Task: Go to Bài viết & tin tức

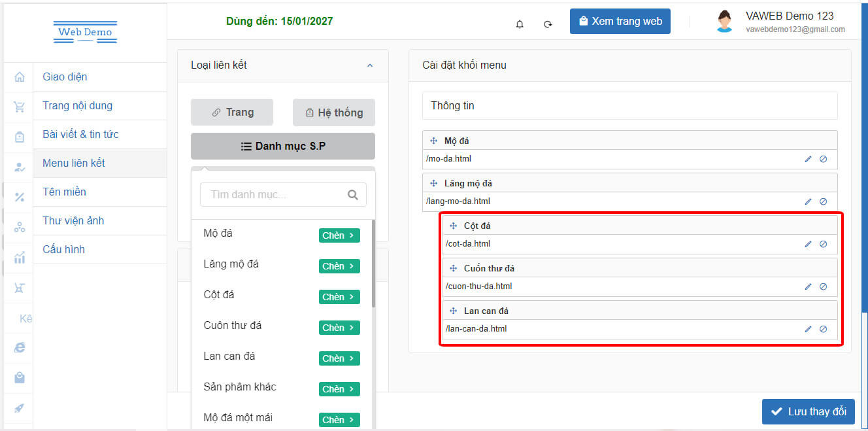Action: pos(80,134)
